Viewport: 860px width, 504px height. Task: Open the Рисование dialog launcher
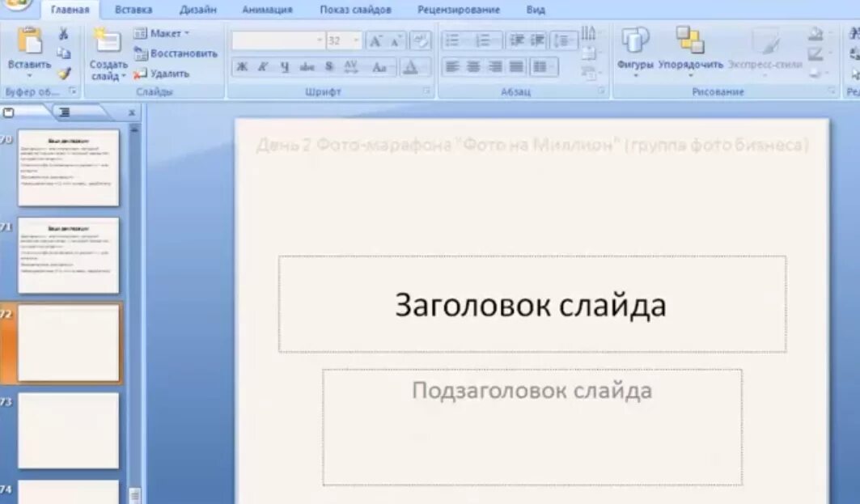click(x=832, y=91)
